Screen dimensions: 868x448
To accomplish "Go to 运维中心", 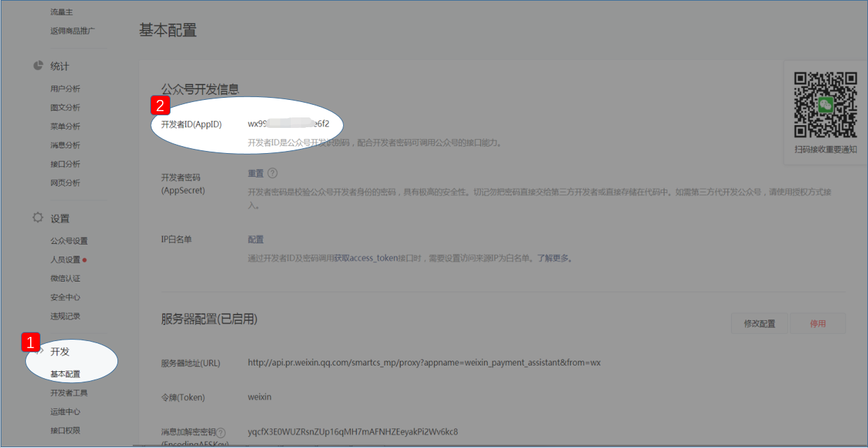I will [x=65, y=412].
